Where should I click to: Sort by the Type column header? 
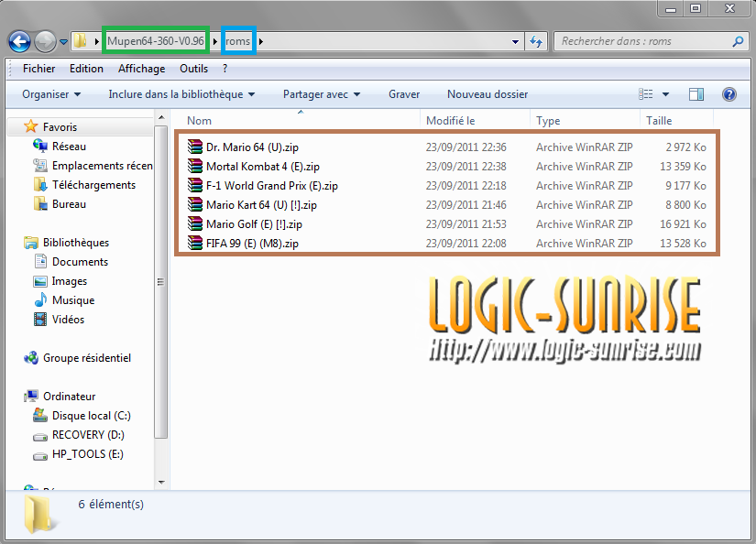548,121
